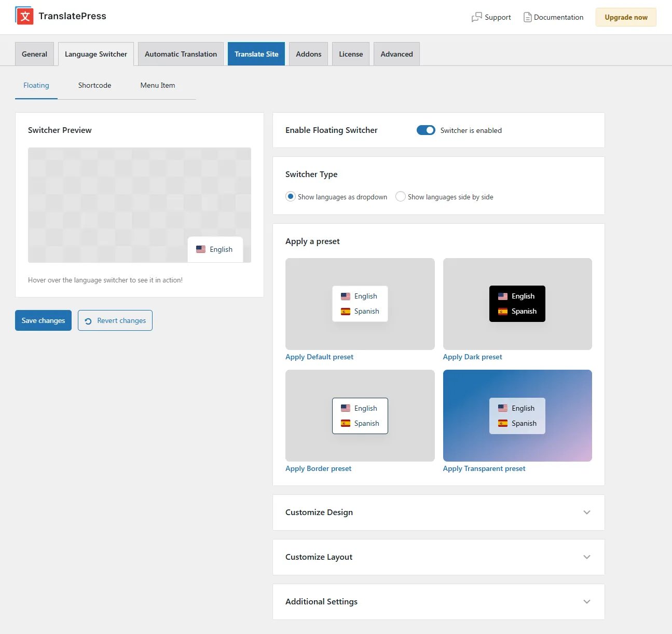Open the Support link
The height and width of the screenshot is (634, 672).
(491, 17)
